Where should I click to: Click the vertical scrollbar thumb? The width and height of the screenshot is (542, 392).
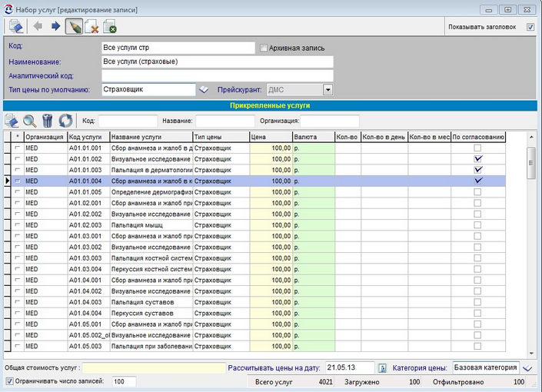531,163
